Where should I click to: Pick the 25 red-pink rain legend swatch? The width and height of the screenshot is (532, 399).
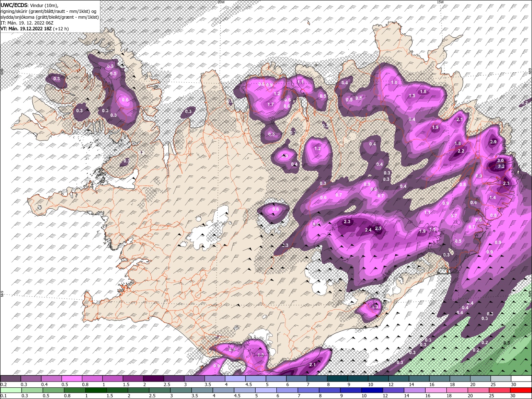pyautogui.click(x=500, y=390)
